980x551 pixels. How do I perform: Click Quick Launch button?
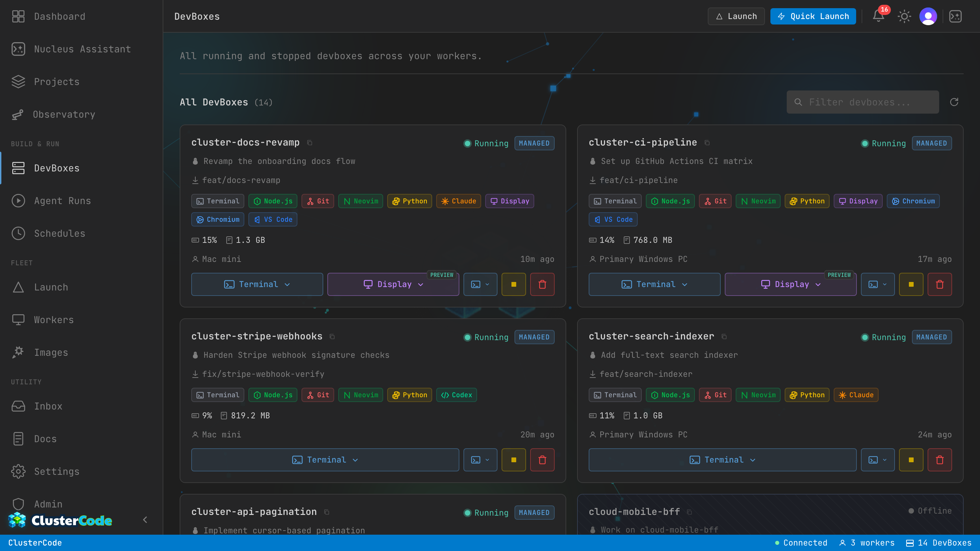(813, 16)
